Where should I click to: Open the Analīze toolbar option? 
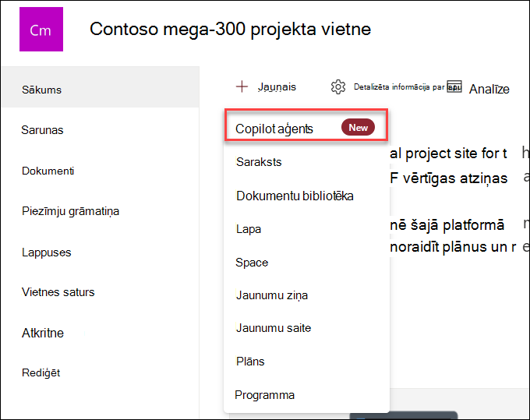coord(489,89)
